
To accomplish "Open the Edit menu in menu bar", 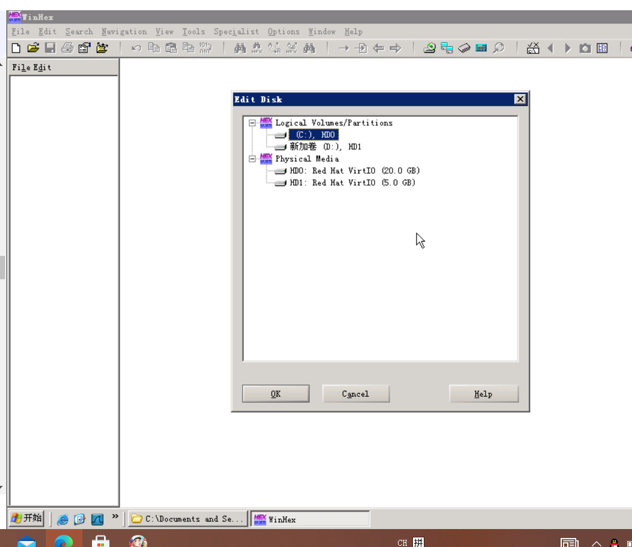I will click(47, 31).
